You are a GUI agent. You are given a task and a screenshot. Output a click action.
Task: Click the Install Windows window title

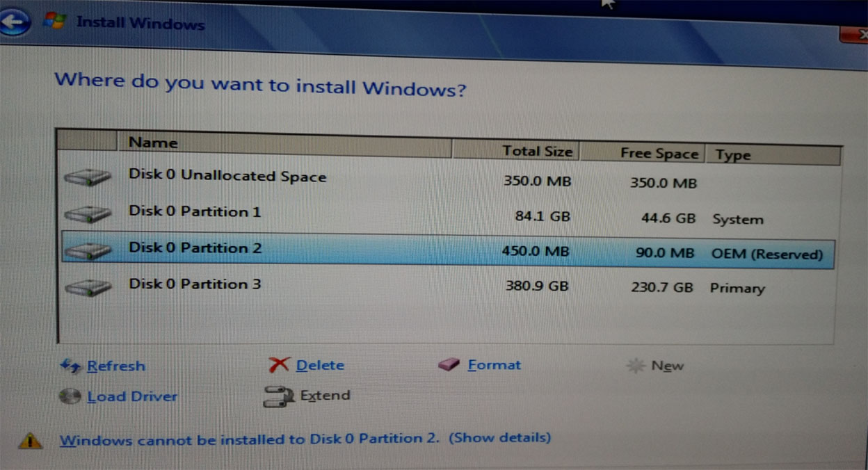141,22
